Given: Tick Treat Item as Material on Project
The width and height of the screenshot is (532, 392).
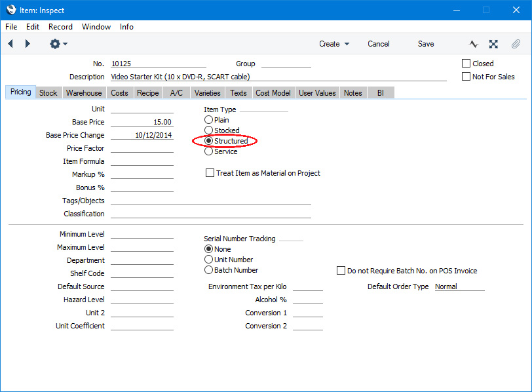Looking at the screenshot, I should coord(210,173).
